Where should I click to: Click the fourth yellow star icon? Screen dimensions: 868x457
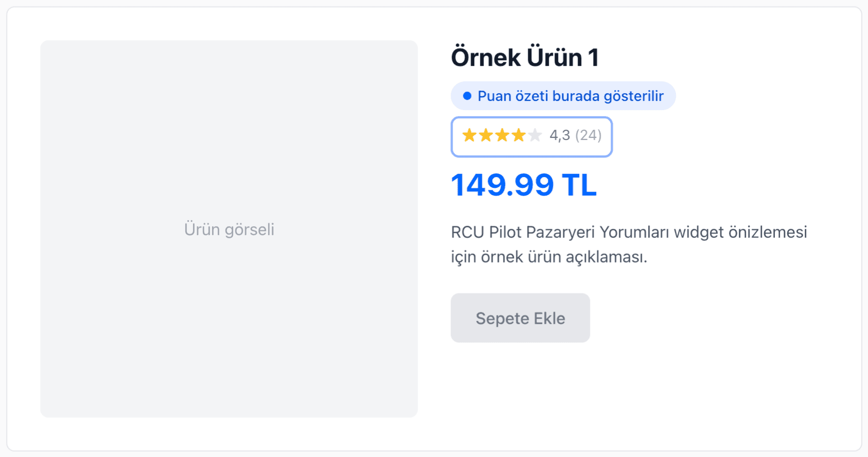coord(519,135)
